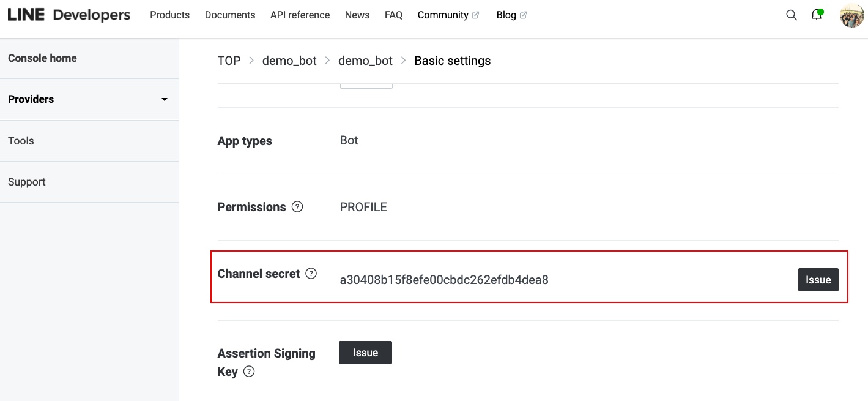Issue a new Channel secret
The width and height of the screenshot is (868, 401).
[x=818, y=280]
